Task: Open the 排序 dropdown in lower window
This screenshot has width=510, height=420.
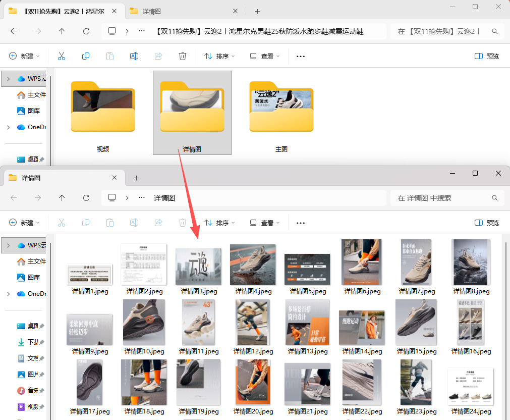Action: (x=219, y=223)
